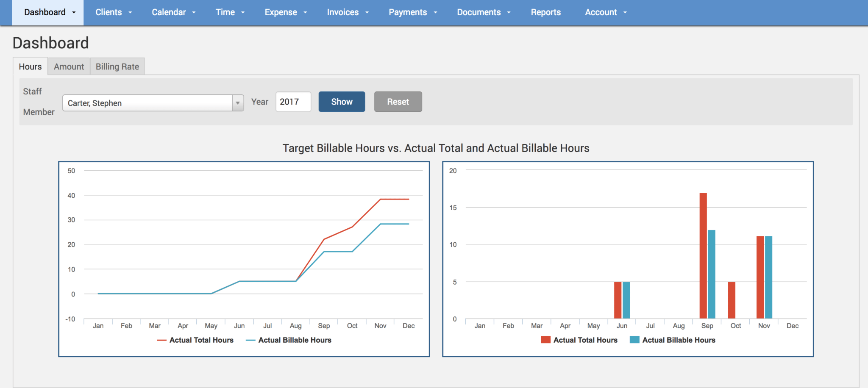
Task: Open the Staff Member dropdown arrow
Action: pyautogui.click(x=238, y=103)
